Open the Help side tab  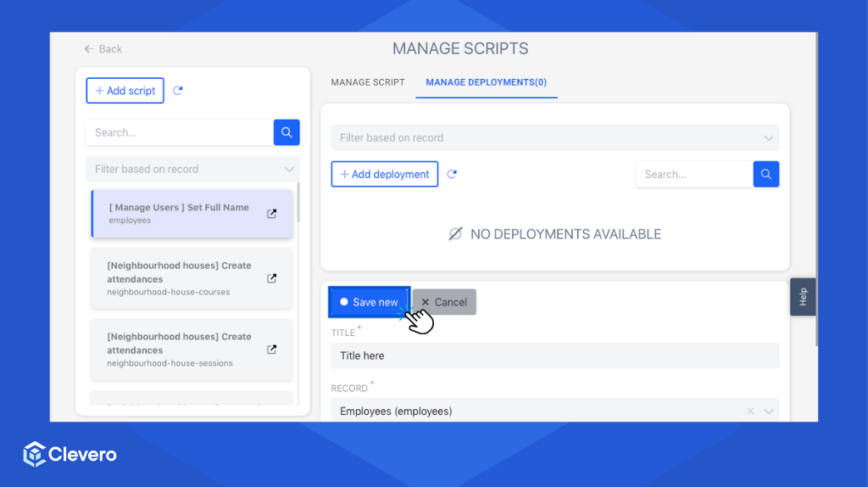click(x=803, y=297)
